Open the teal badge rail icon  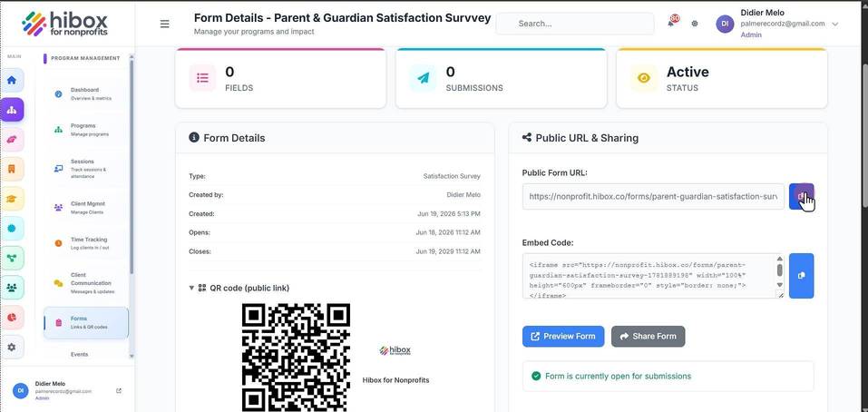12,228
